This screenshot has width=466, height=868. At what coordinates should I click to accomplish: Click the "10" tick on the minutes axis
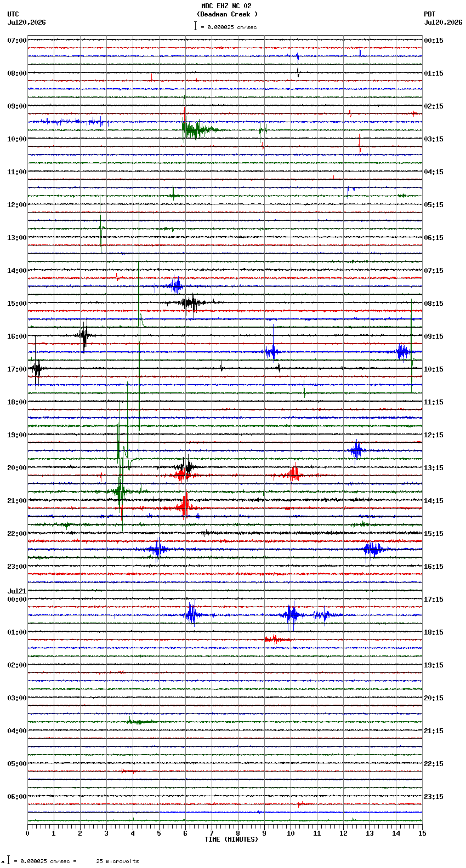[291, 833]
